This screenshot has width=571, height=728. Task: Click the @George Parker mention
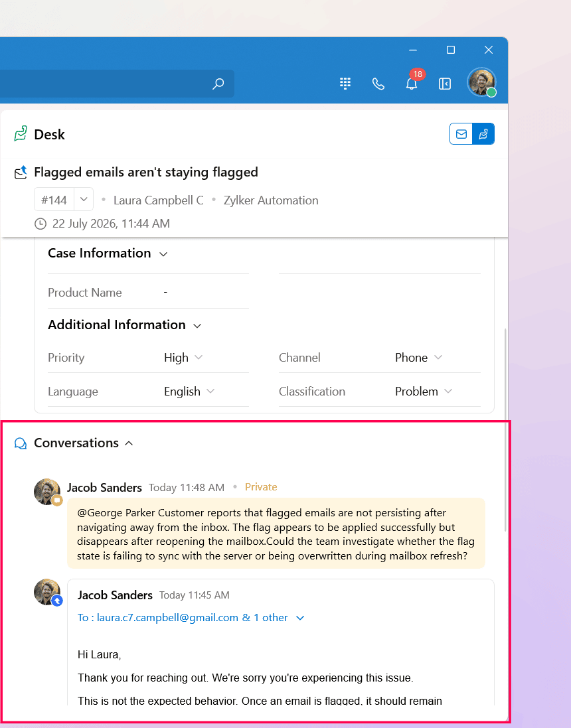(116, 513)
